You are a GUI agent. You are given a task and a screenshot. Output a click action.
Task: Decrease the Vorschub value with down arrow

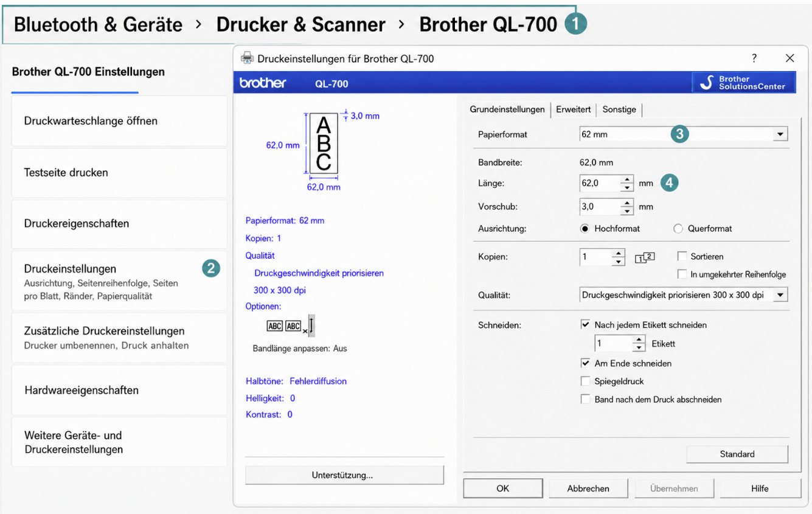coord(627,211)
